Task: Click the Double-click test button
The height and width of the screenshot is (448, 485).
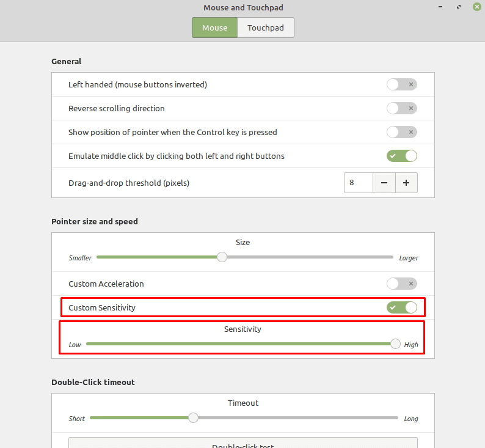Action: tap(243, 444)
